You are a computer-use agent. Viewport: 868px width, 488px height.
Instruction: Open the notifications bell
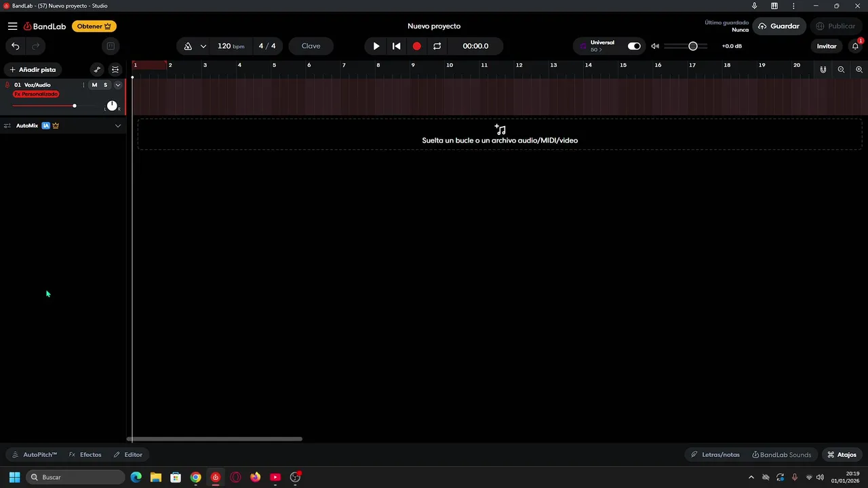click(855, 46)
